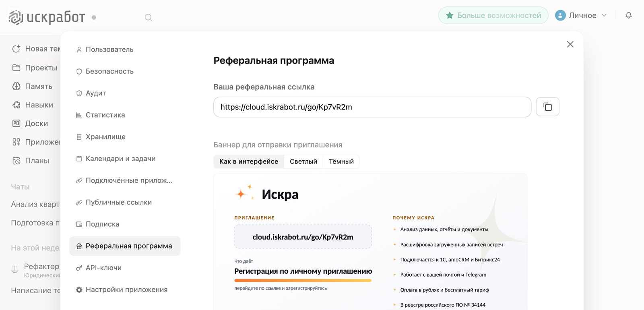Click the referral banner preview image
The height and width of the screenshot is (310, 644).
(x=370, y=242)
